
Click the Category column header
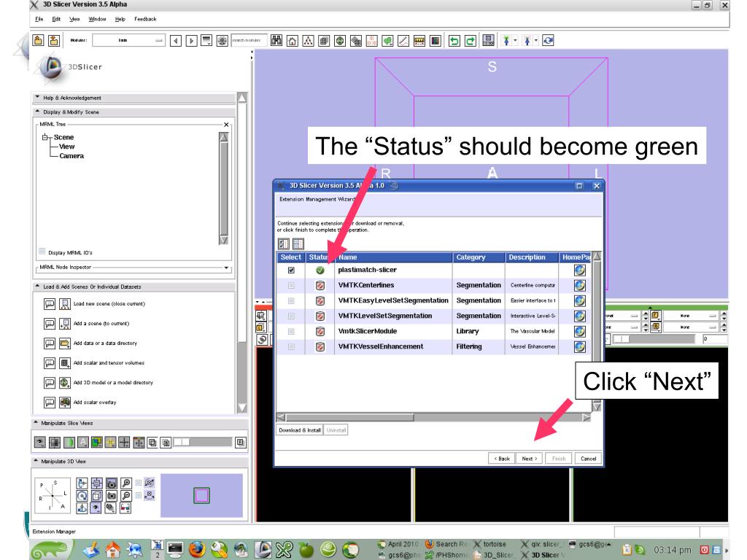click(x=479, y=257)
